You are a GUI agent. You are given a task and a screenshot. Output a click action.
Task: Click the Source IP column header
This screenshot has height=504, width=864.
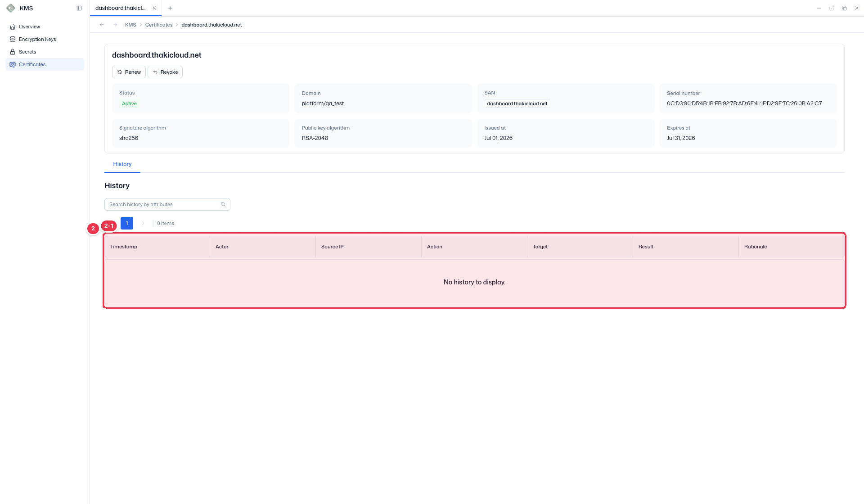369,247
